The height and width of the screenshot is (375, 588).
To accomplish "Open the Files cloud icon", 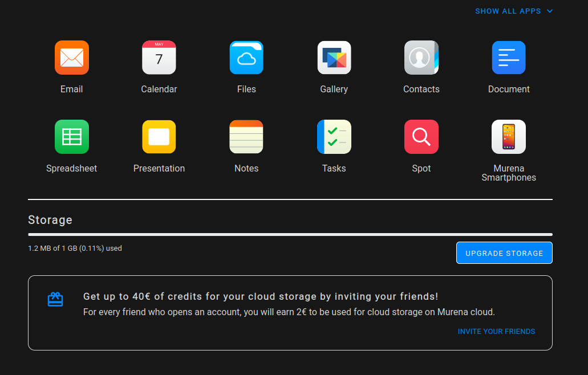I will tap(246, 58).
